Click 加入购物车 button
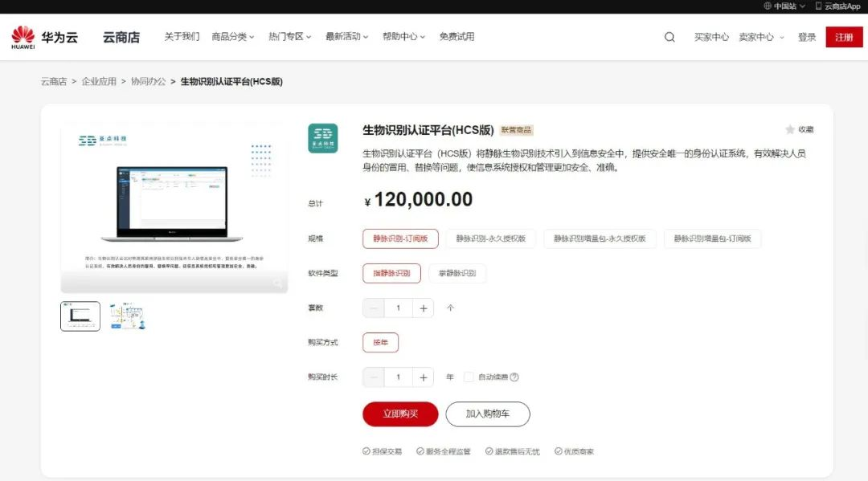868x481 pixels. click(488, 414)
